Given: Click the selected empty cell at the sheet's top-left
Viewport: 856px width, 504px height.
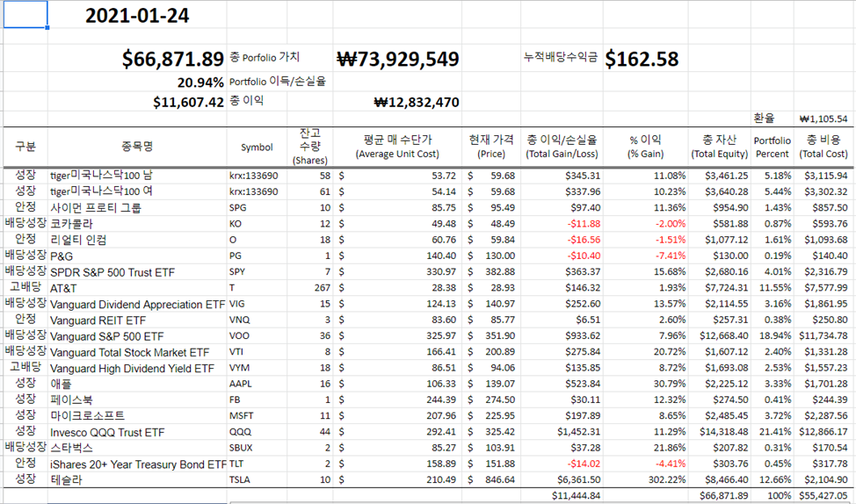Looking at the screenshot, I should tap(25, 14).
